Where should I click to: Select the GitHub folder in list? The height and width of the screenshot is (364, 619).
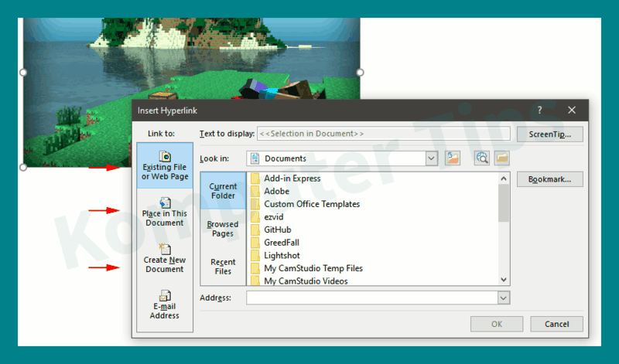pos(277,230)
